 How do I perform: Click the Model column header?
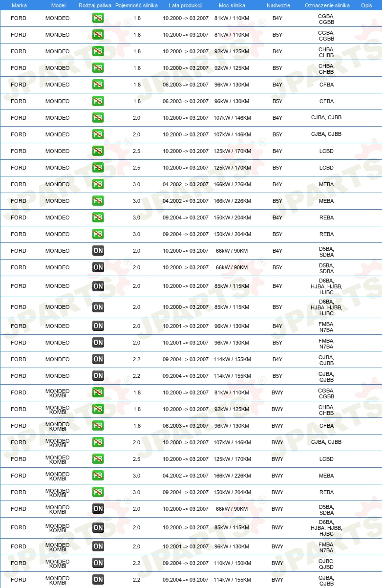pos(58,5)
